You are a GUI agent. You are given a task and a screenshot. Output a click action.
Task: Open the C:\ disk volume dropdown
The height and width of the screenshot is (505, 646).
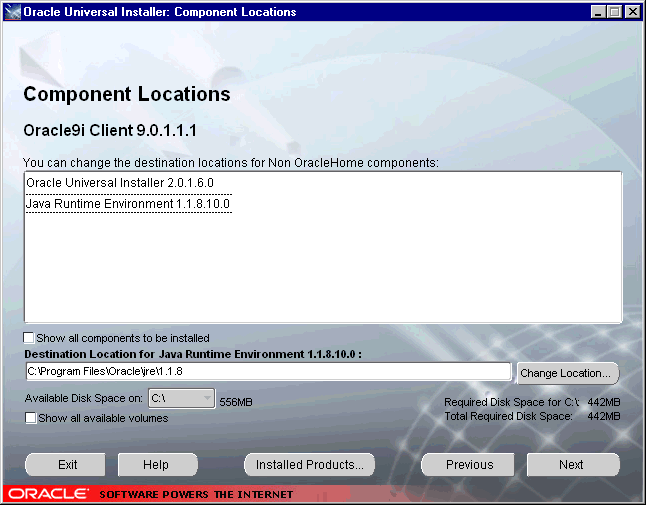pyautogui.click(x=181, y=398)
